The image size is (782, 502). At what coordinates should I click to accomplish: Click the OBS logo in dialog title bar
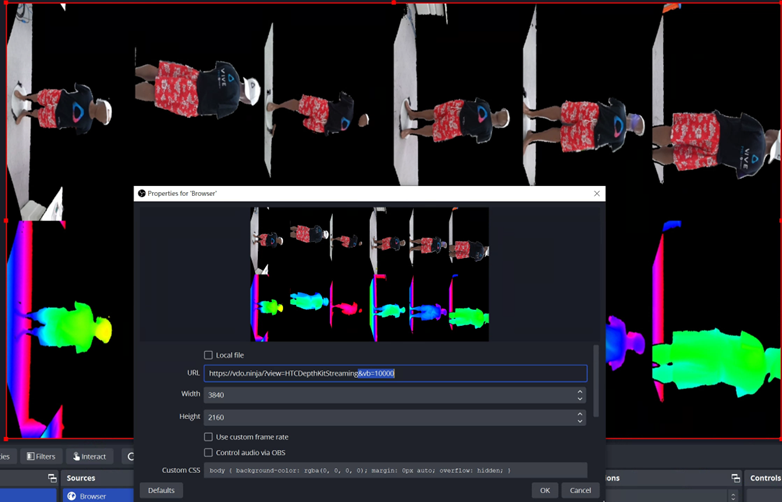[142, 193]
